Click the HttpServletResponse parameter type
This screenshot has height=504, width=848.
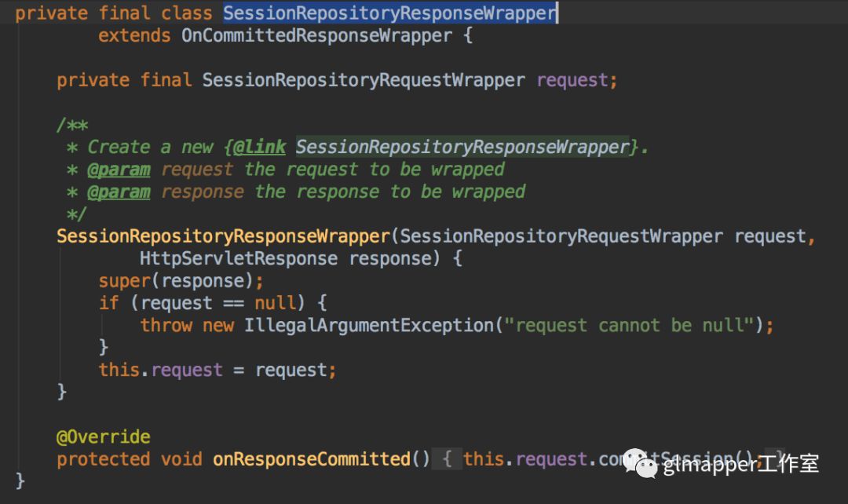click(239, 258)
